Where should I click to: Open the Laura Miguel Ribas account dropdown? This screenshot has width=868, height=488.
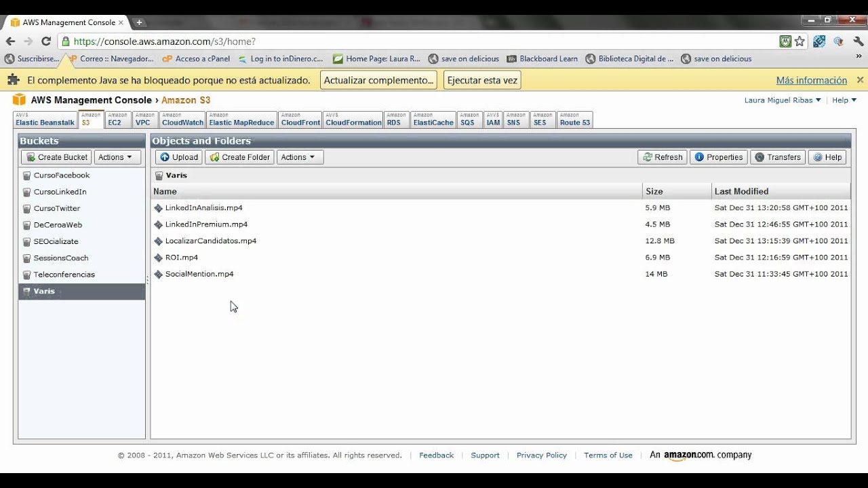tap(783, 100)
